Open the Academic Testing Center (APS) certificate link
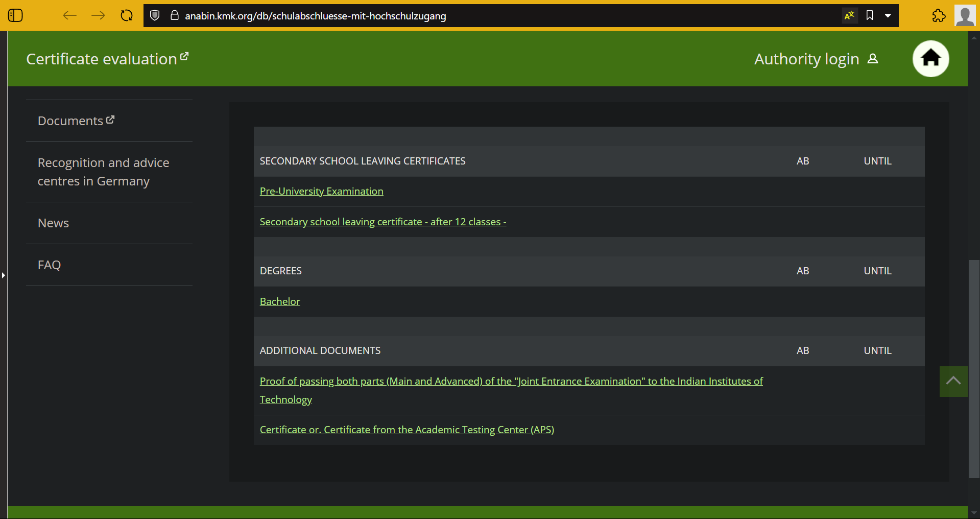Image resolution: width=980 pixels, height=519 pixels. (x=407, y=430)
